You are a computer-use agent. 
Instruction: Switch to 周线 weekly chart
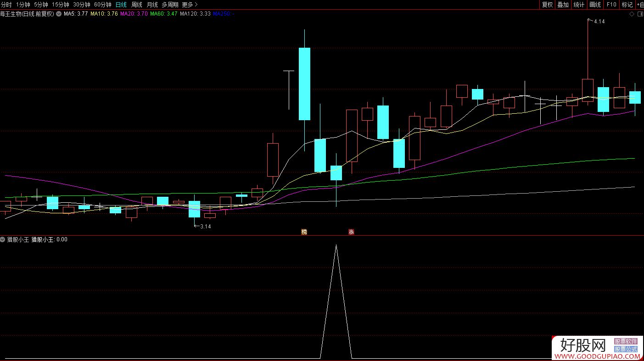137,5
